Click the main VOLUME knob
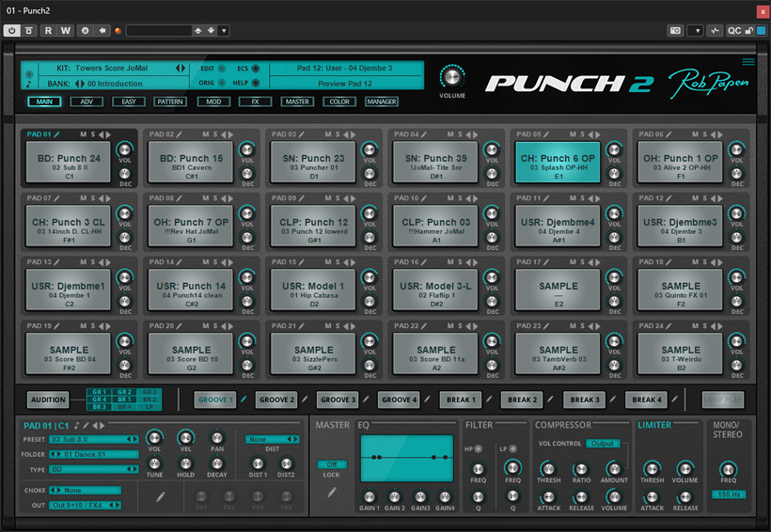This screenshot has height=532, width=771. pos(452,77)
